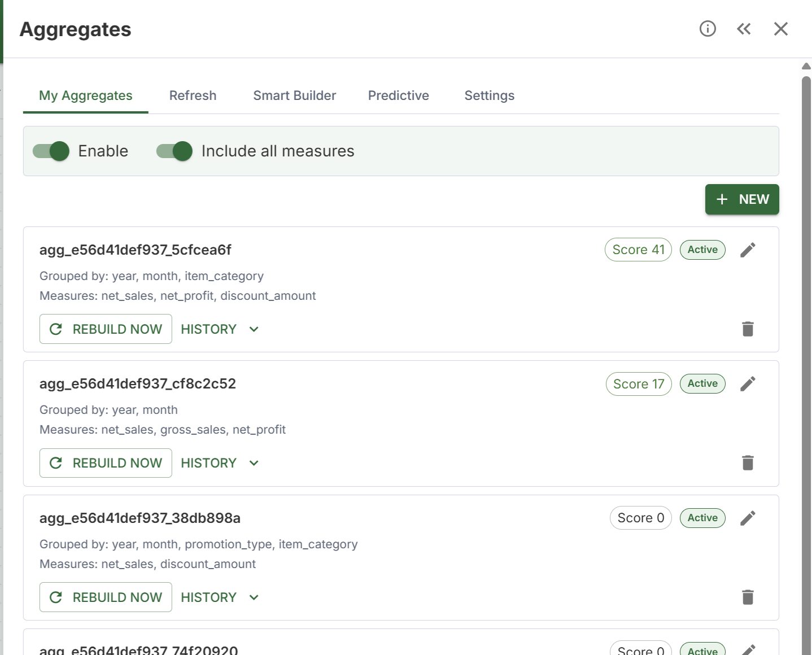Create a new aggregate with NEW button
This screenshot has height=655, width=812.
point(742,199)
